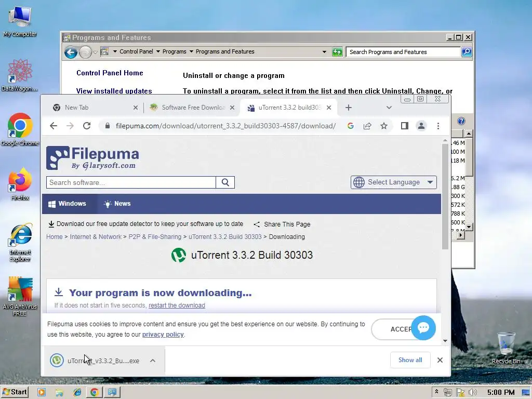Go to Internet & Network breadcrumb

coord(96,237)
